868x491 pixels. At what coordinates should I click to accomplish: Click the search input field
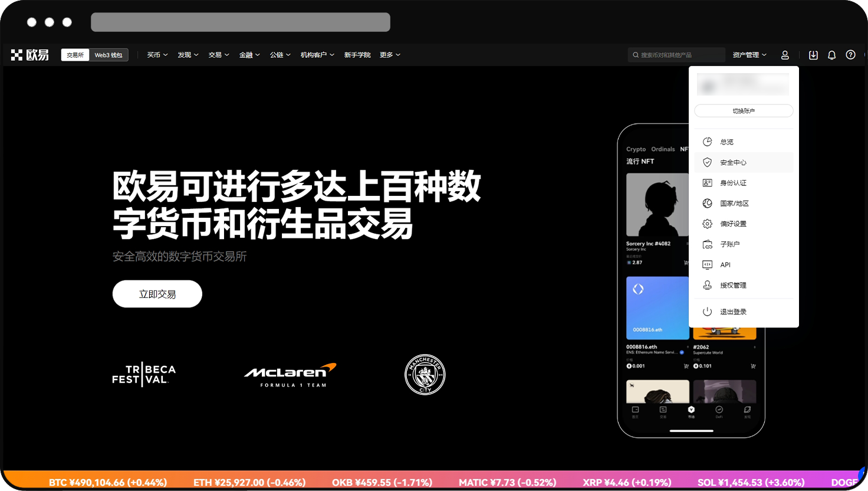(678, 55)
